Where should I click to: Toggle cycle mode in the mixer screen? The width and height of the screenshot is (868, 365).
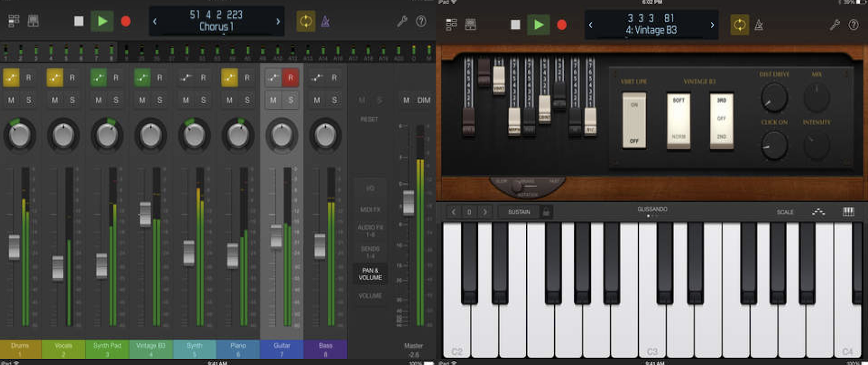tap(306, 21)
